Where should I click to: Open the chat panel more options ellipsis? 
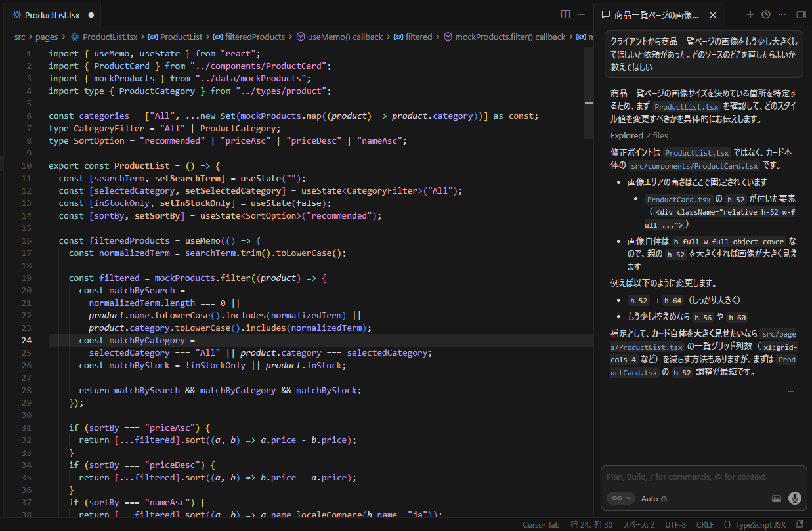point(782,14)
